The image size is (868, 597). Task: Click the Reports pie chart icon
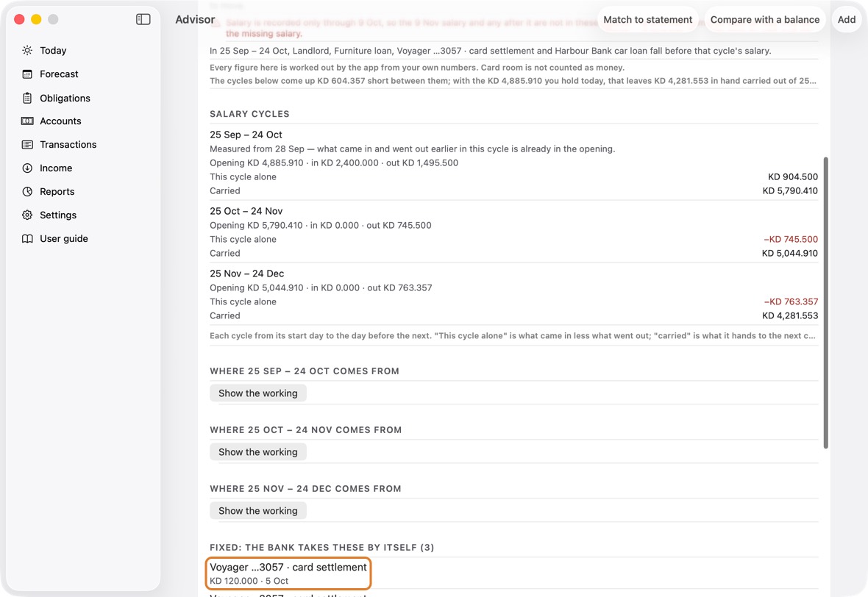click(27, 191)
